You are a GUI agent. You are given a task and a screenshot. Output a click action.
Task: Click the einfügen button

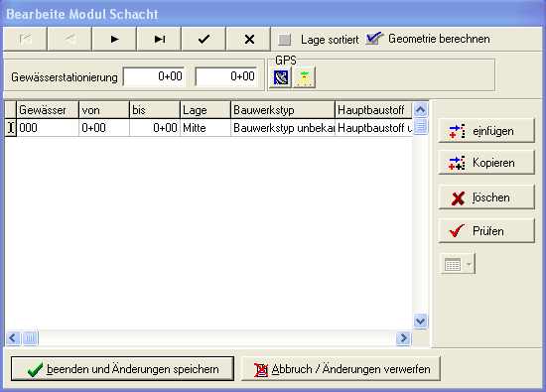point(486,131)
